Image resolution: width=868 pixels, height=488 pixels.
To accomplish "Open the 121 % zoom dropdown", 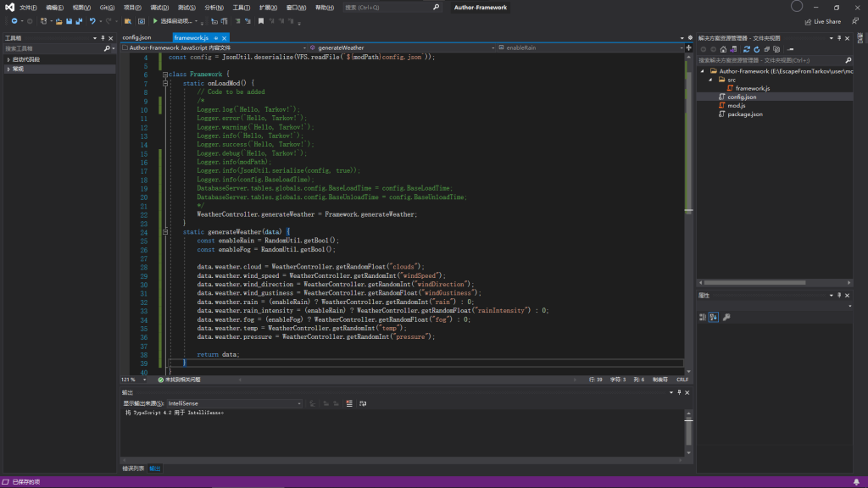I will (x=144, y=380).
